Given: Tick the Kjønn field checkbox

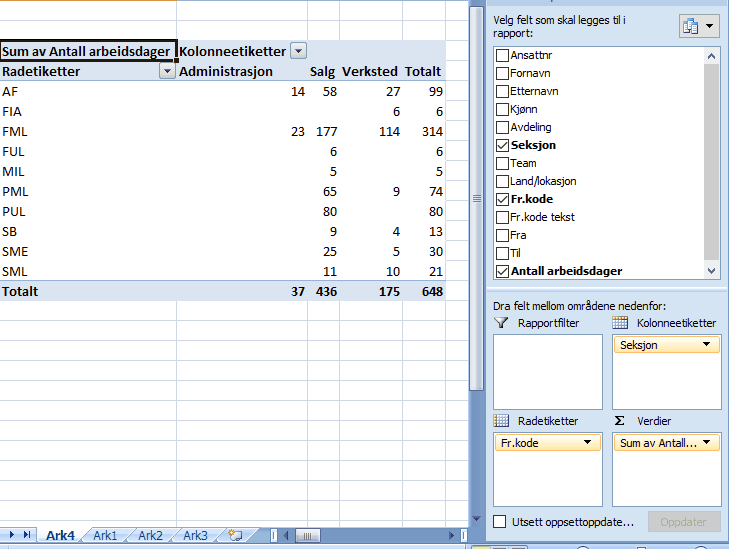Looking at the screenshot, I should click(x=502, y=109).
